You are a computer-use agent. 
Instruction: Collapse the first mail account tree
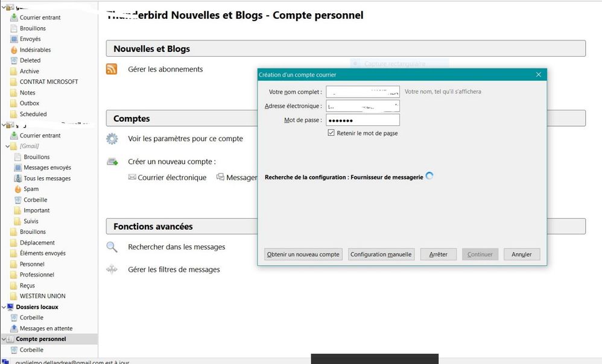coord(4,7)
